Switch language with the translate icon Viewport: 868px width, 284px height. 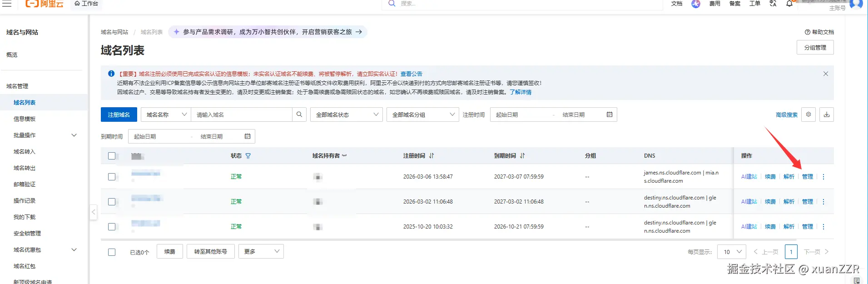[773, 4]
